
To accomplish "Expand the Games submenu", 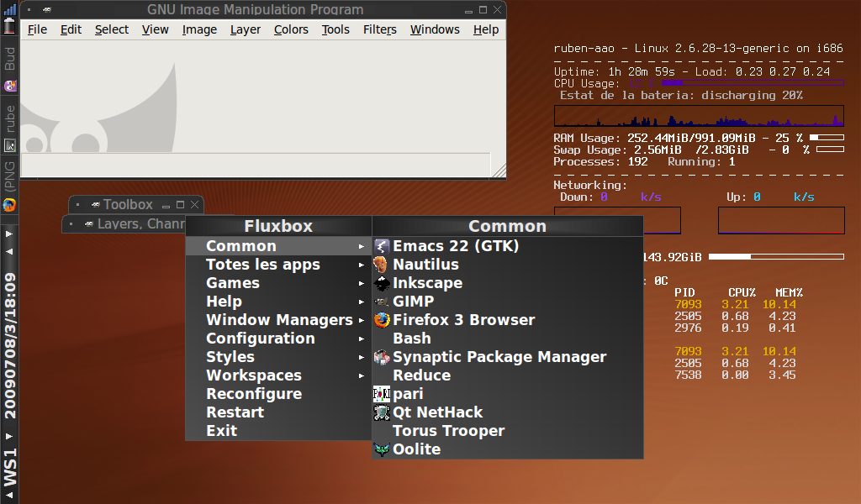I will click(279, 283).
